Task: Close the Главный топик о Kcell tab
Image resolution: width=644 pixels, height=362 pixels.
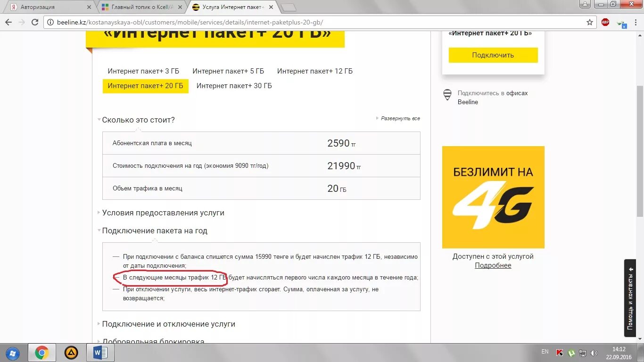Action: (180, 7)
